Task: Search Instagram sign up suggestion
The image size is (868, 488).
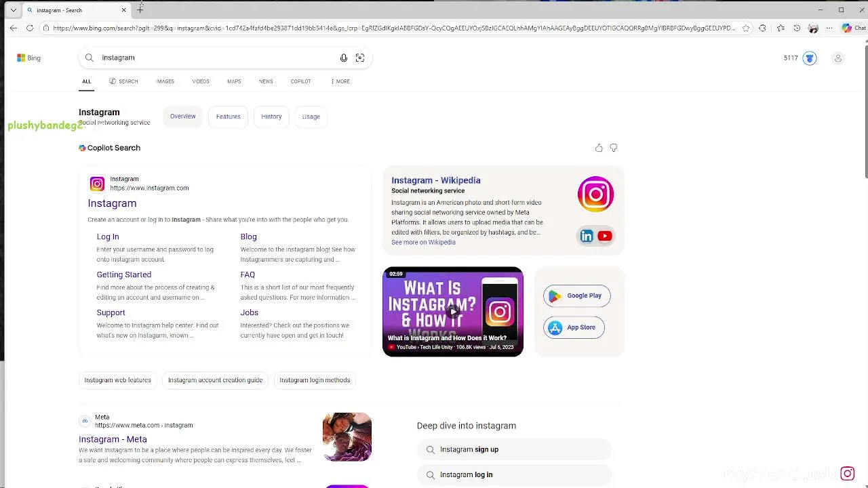Action: tap(514, 449)
